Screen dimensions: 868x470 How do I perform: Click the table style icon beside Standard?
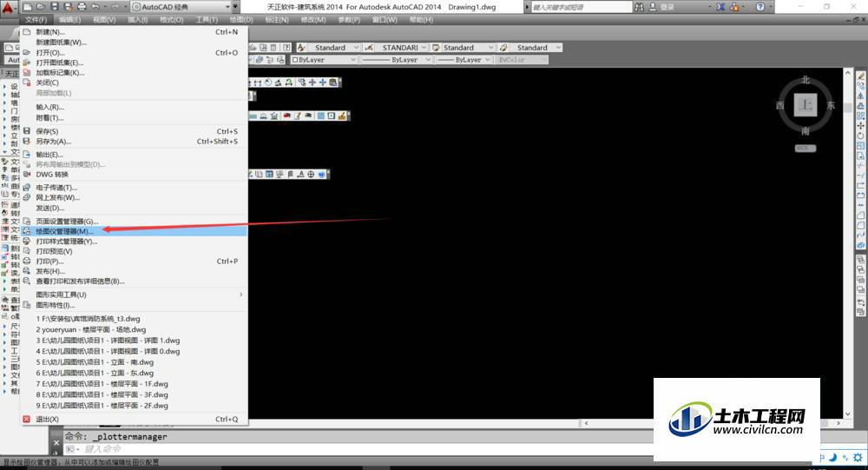[436, 48]
